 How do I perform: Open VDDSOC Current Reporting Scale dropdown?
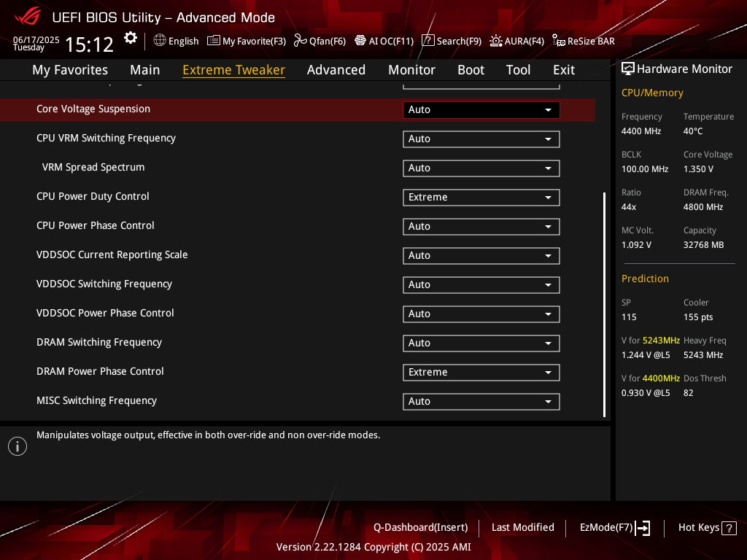point(481,256)
